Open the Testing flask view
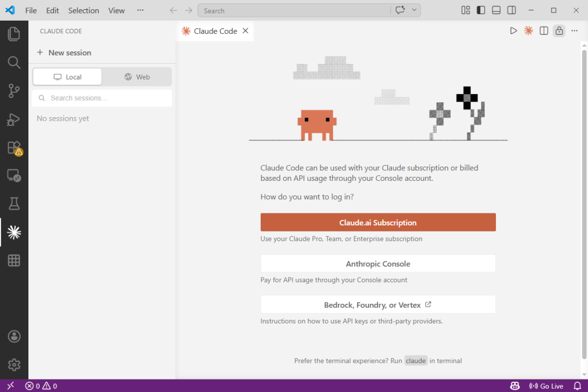Screen dimensions: 588x392 click(14, 204)
